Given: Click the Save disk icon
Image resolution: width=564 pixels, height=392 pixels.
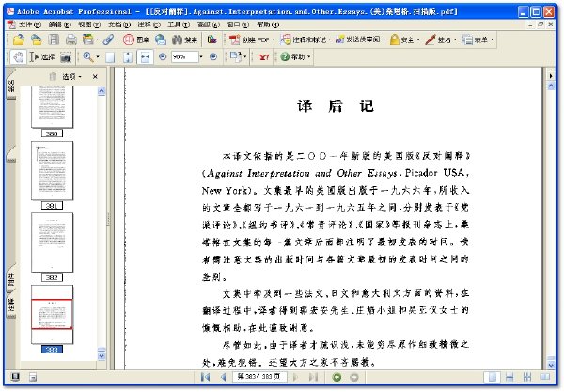Looking at the screenshot, I should click(54, 39).
